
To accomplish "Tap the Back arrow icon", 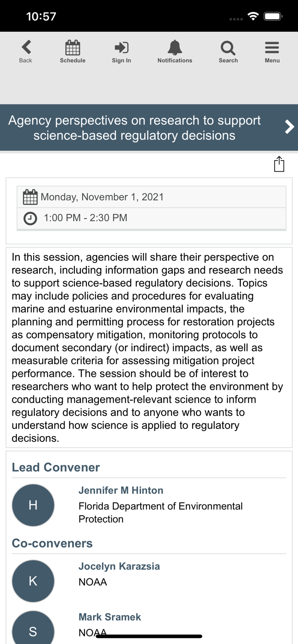I will (26, 47).
